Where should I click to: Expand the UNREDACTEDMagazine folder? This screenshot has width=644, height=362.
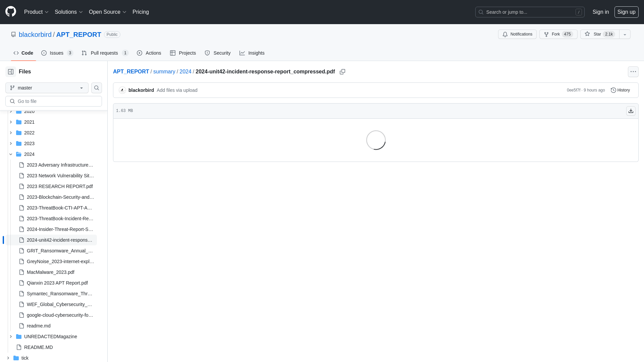(x=11, y=337)
